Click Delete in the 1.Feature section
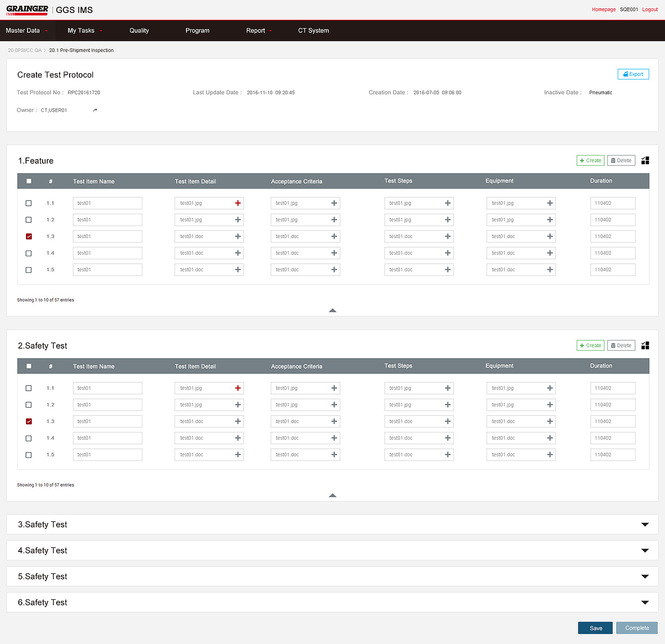The image size is (665, 644). point(621,161)
